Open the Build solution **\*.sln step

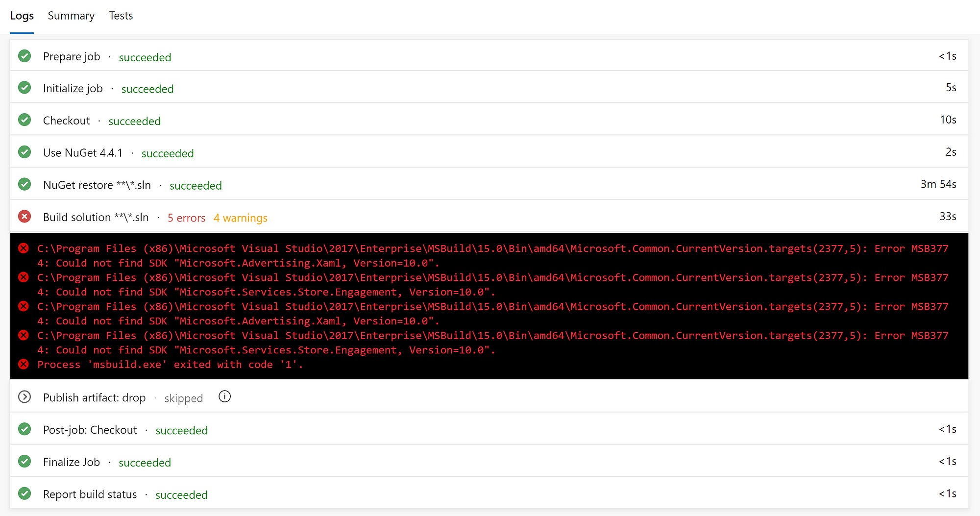(x=489, y=217)
